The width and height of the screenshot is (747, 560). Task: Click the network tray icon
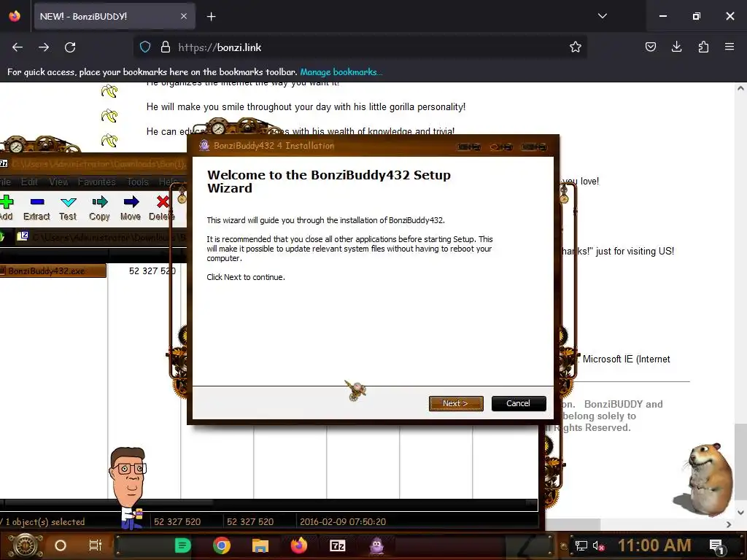tap(581, 545)
